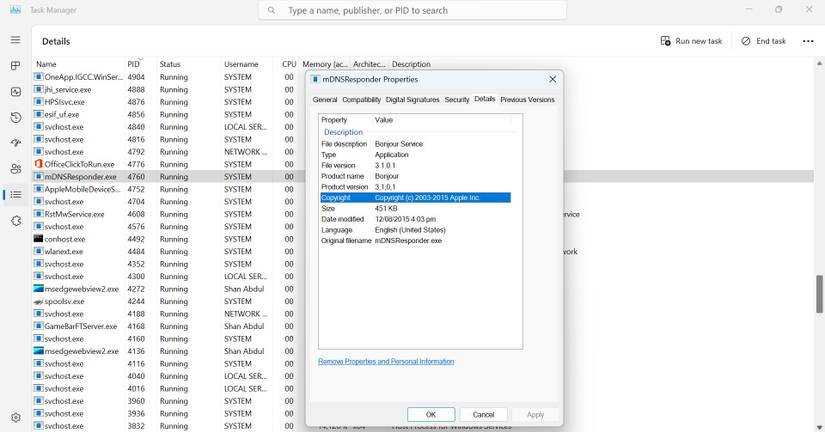Select the Details tab in Properties dialog
The width and height of the screenshot is (825, 432).
pos(485,98)
